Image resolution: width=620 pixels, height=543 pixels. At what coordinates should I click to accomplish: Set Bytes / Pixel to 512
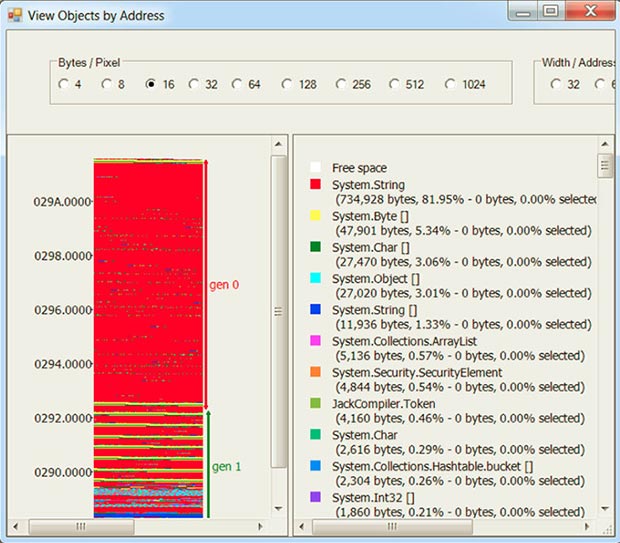click(x=394, y=84)
